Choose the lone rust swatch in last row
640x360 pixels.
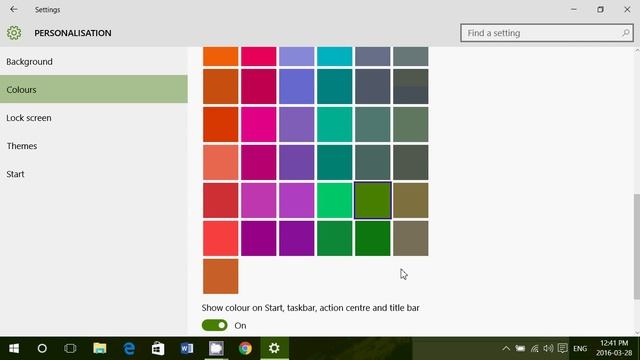tap(220, 276)
